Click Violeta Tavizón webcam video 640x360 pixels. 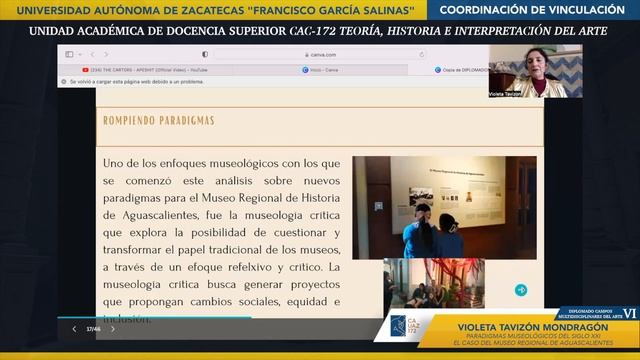click(x=536, y=71)
